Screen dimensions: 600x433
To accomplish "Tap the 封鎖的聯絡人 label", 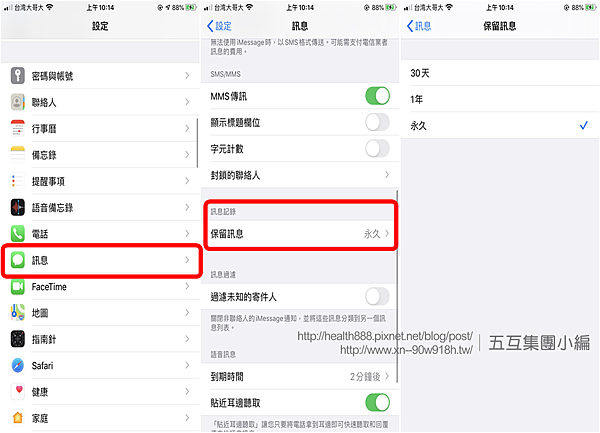I will coord(235,175).
